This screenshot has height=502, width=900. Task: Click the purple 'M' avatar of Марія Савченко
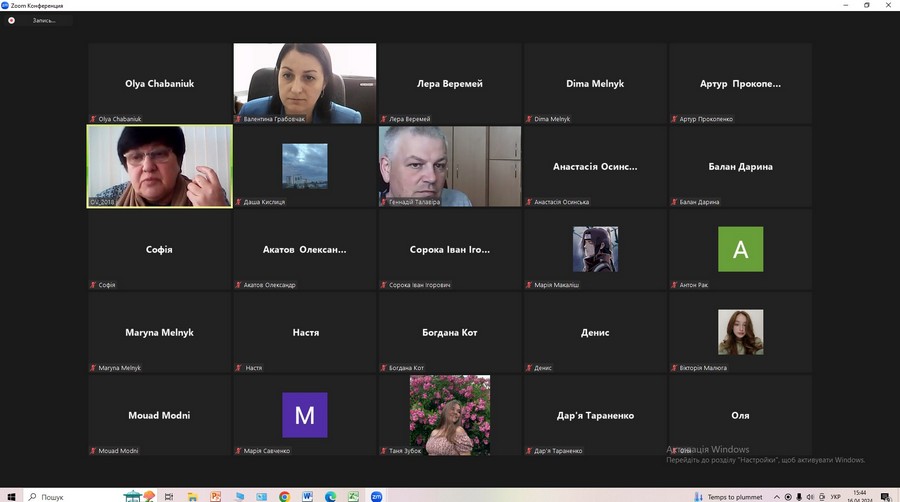pyautogui.click(x=304, y=415)
